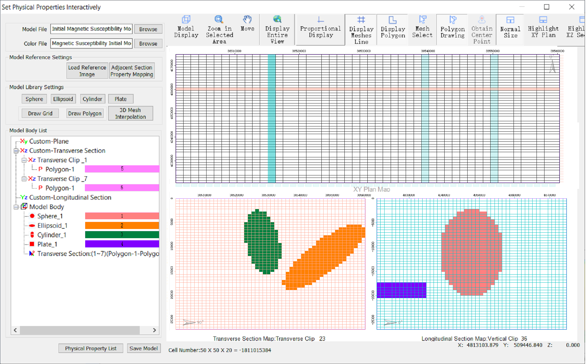Click the Plate_1 purple color swatch
The height and width of the screenshot is (364, 588).
click(x=122, y=244)
